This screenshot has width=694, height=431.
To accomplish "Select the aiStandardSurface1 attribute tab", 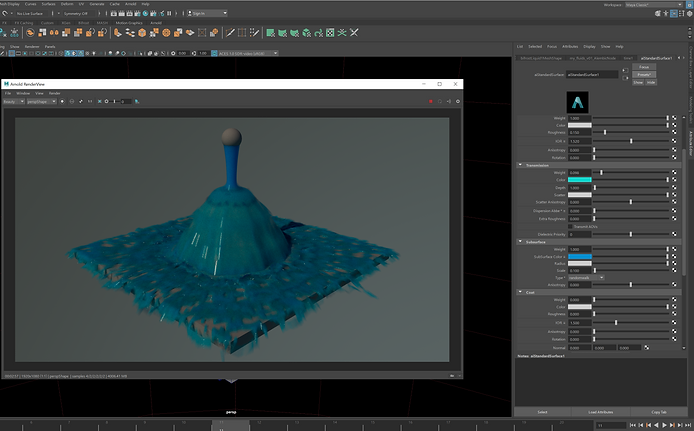I will point(656,58).
